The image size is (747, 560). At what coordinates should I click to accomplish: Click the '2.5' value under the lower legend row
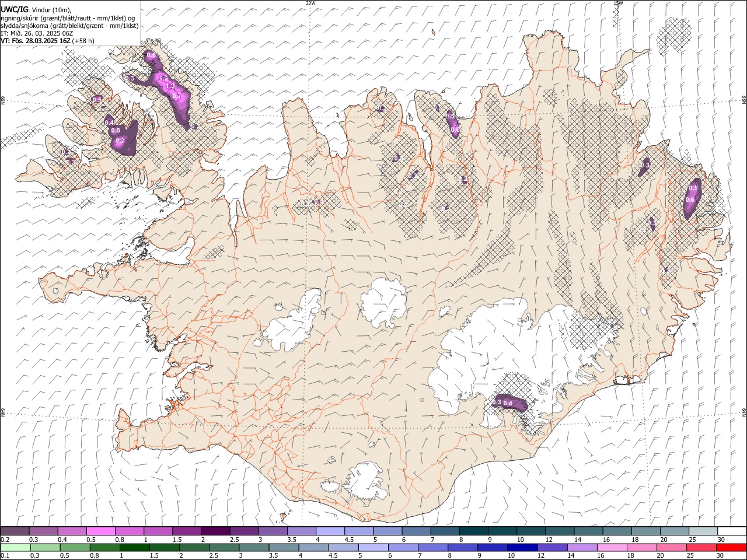coord(214,555)
